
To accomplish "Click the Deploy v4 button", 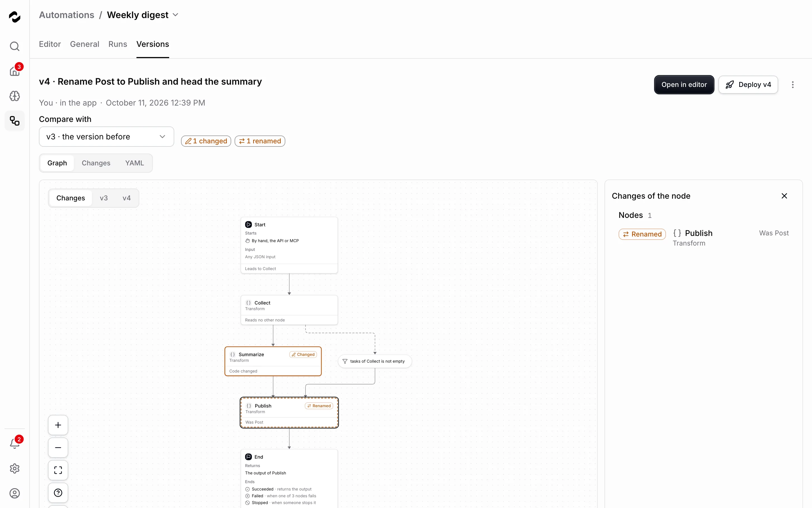I will pos(748,85).
